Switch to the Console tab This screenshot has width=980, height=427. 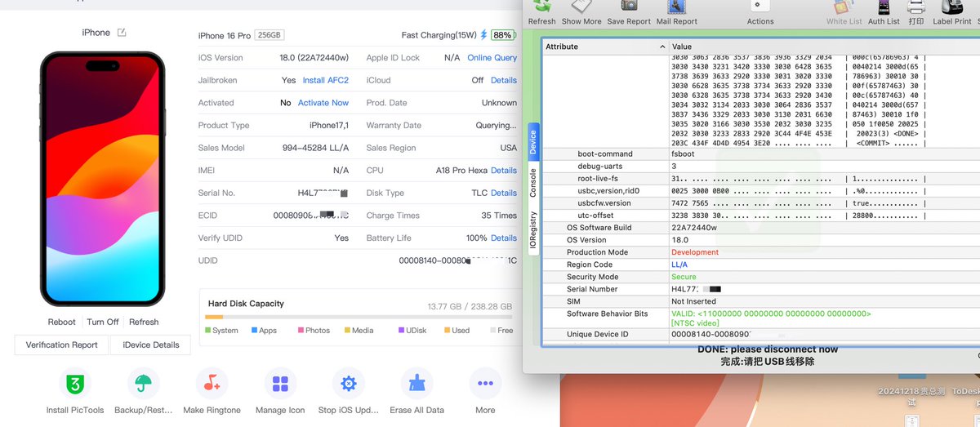coord(532,183)
